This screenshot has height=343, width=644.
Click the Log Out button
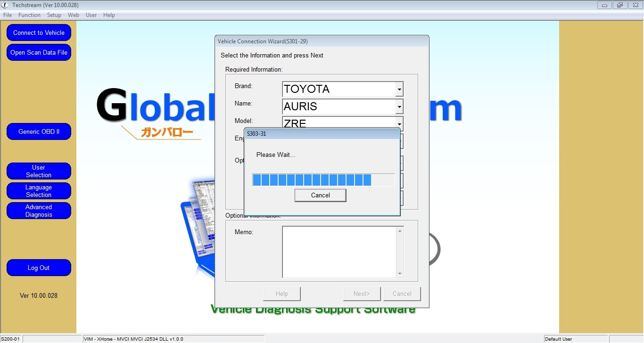point(39,268)
